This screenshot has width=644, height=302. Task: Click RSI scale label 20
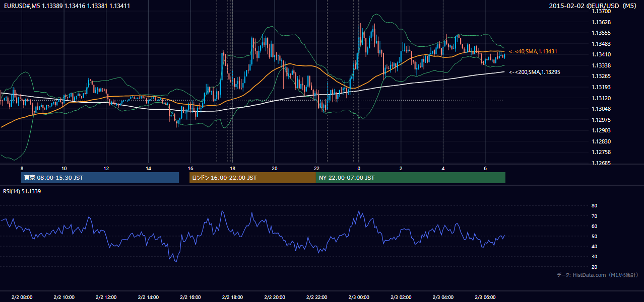pyautogui.click(x=594, y=267)
